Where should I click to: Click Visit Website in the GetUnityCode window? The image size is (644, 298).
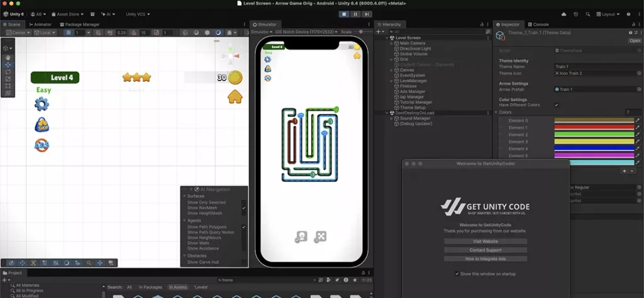[486, 241]
